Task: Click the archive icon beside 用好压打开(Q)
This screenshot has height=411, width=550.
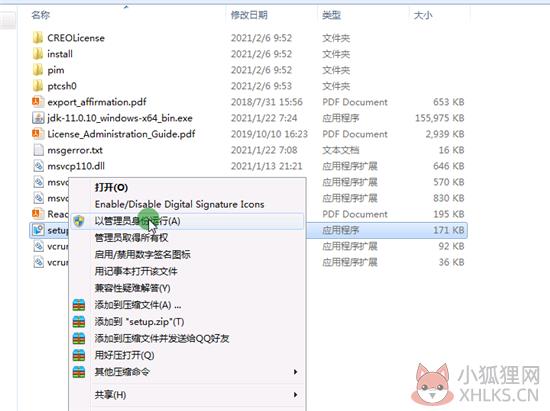Action: point(79,355)
